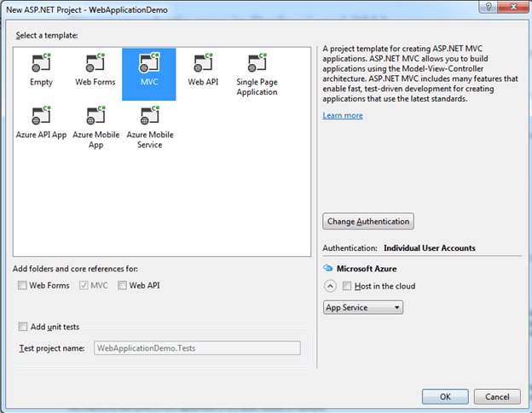This screenshot has width=532, height=413.
Task: Open the dialog help question-mark button
Action: pos(489,7)
